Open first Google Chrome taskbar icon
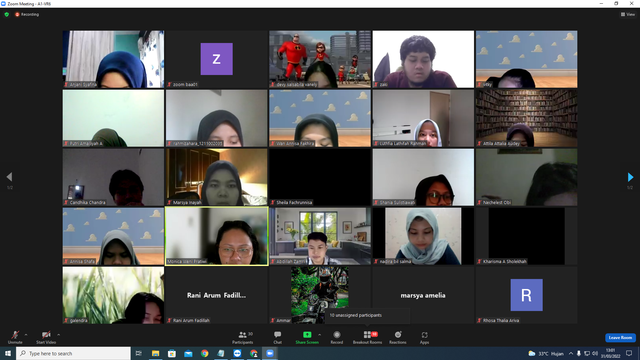This screenshot has height=360, width=640. click(x=204, y=353)
